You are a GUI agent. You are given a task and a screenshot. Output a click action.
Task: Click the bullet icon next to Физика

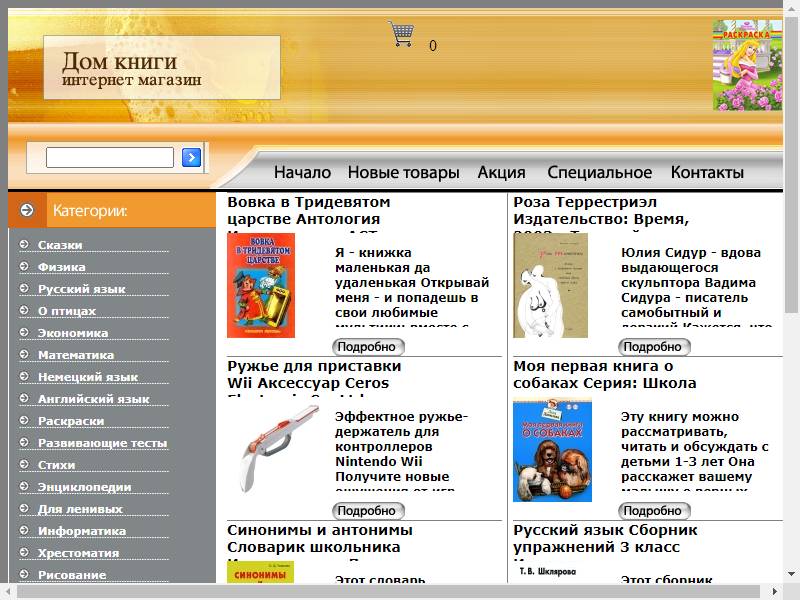(x=24, y=266)
